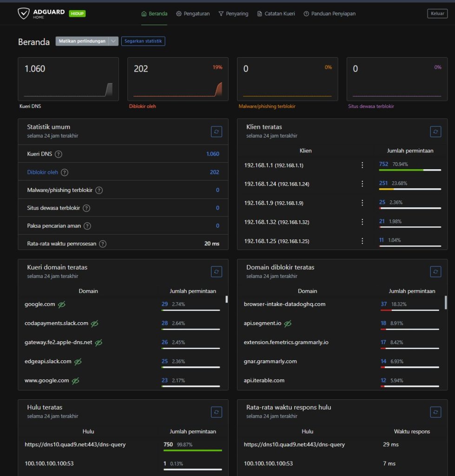Refresh the Hulu teratas panel
This screenshot has width=455, height=476.
(x=217, y=412)
